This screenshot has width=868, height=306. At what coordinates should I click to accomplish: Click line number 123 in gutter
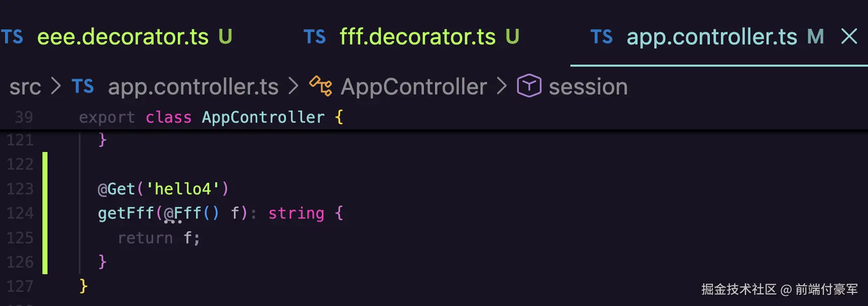click(20, 189)
